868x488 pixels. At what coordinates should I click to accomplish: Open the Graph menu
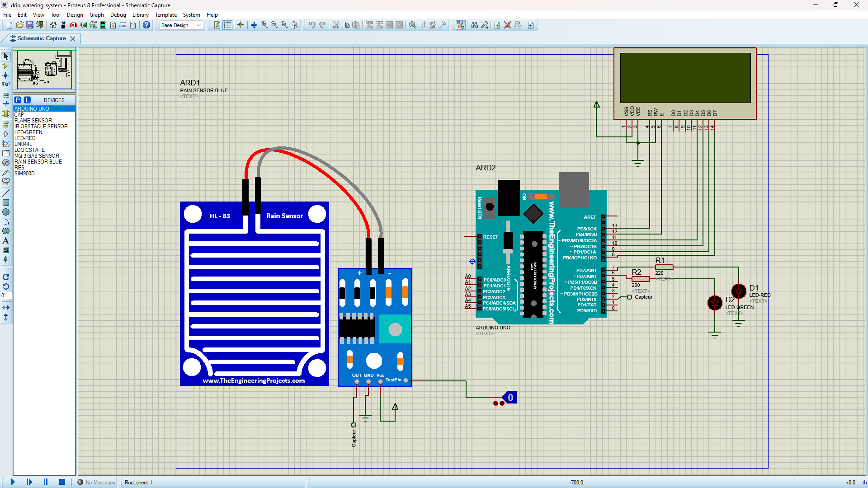pos(97,15)
